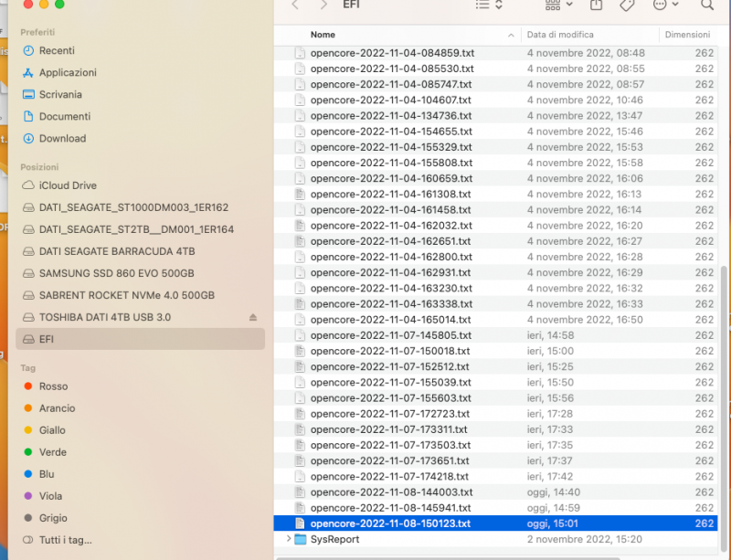
Task: Click file icon of opencore-2022-11-07-155039.txt
Action: click(300, 383)
